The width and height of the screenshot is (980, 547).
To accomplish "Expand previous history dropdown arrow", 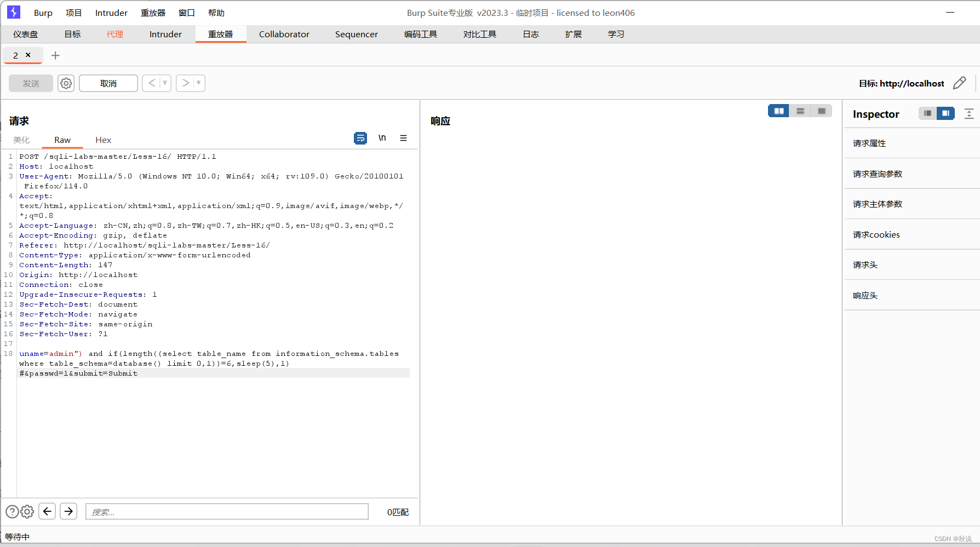I will pyautogui.click(x=165, y=83).
